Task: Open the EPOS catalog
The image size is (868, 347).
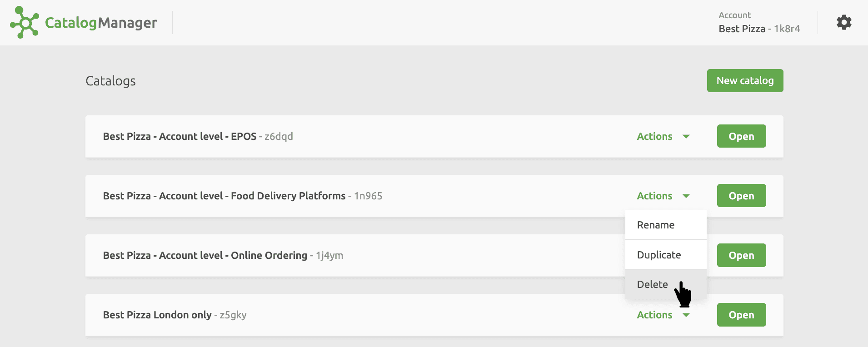Action: pyautogui.click(x=741, y=136)
